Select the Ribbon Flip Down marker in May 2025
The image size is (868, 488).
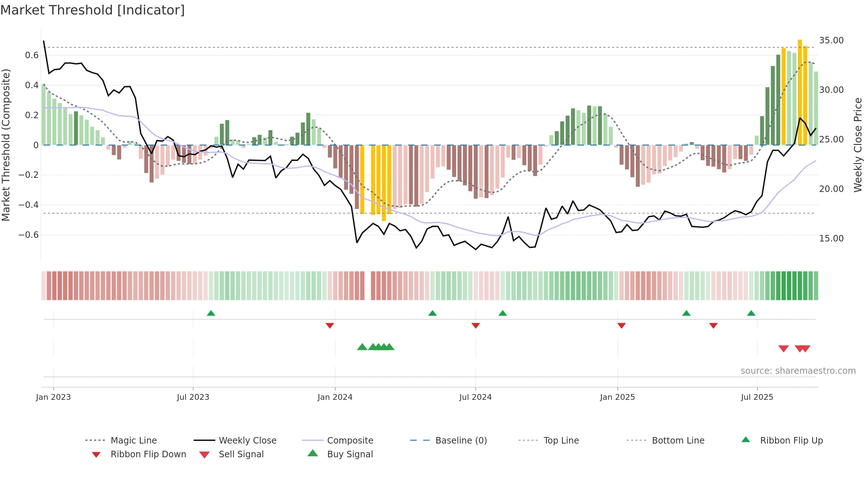pos(714,326)
